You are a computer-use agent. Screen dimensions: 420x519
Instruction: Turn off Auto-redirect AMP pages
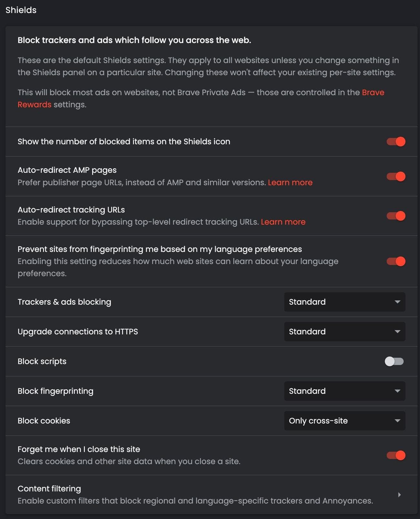tap(395, 176)
